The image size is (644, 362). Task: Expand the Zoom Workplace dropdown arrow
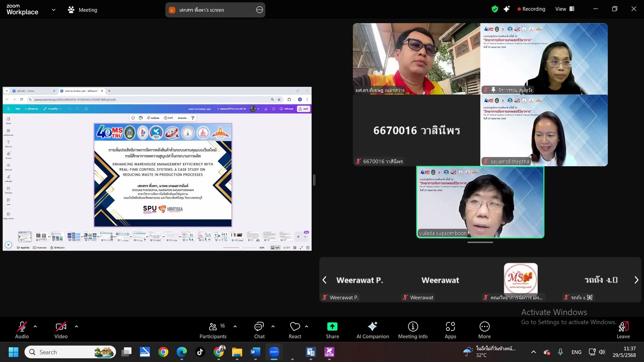tap(54, 10)
